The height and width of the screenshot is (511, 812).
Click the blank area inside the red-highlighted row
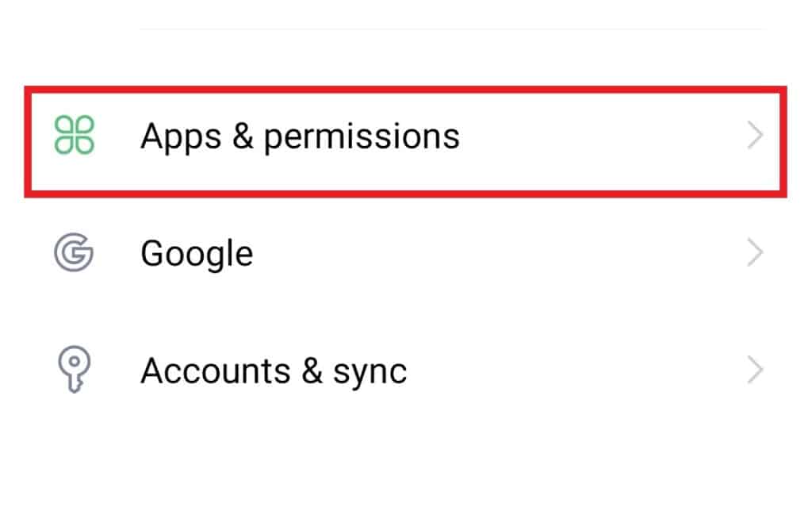pos(601,136)
